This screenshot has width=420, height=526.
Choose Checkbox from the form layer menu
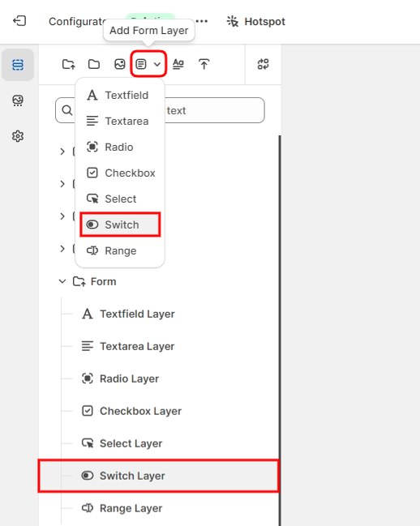[120, 173]
